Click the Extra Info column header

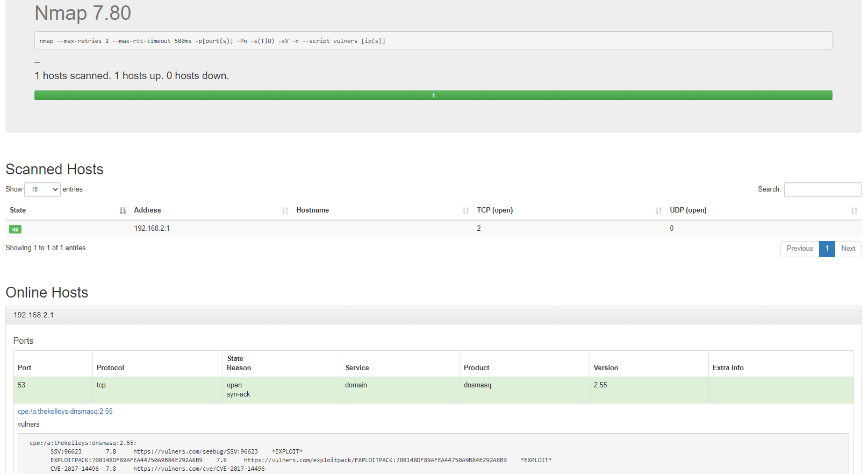pos(781,364)
